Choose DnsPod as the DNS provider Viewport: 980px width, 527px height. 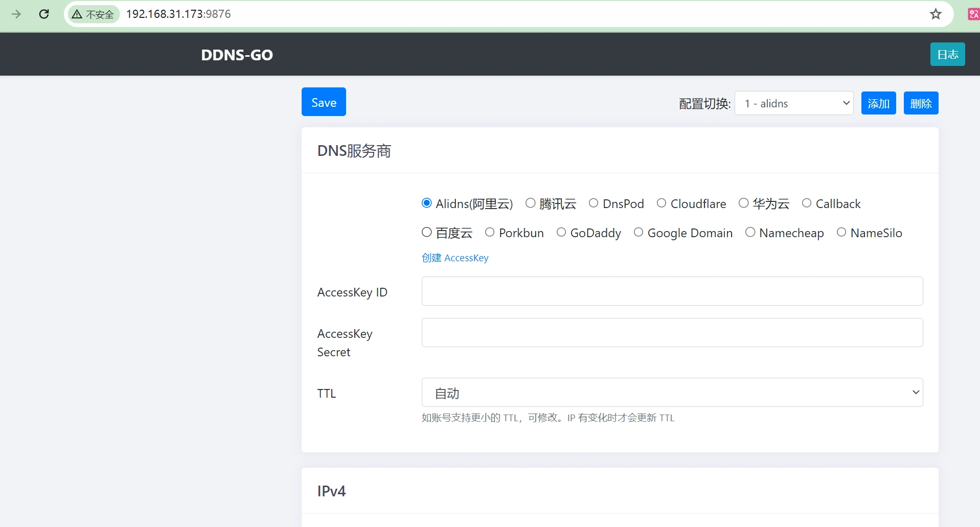point(594,203)
